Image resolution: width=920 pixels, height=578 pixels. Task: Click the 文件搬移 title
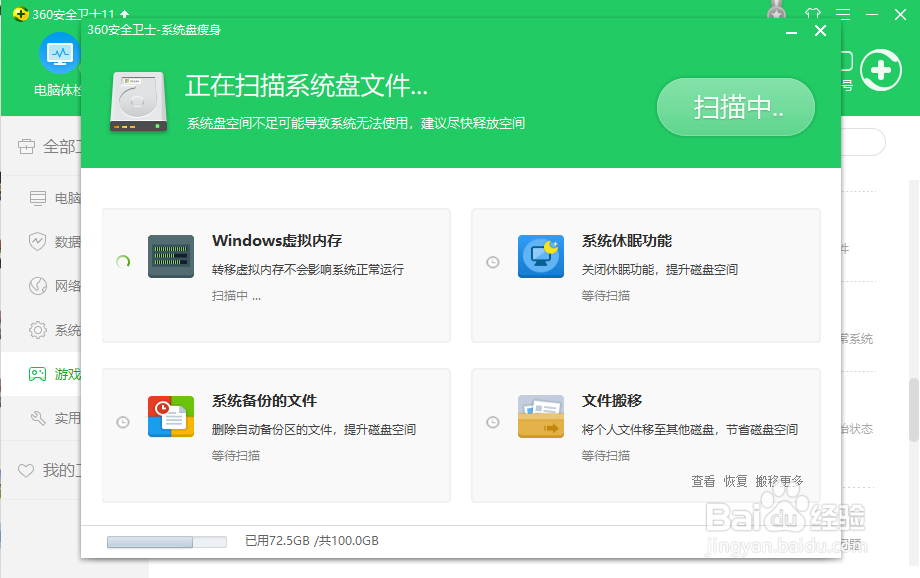(611, 401)
